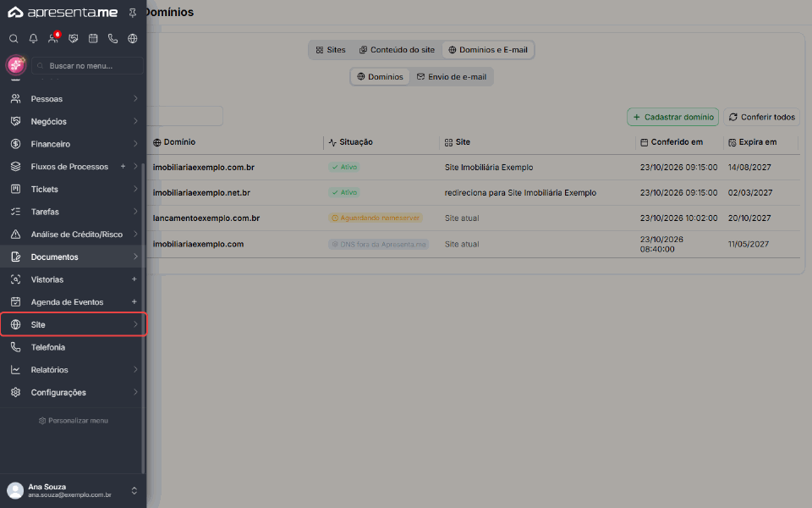Expand Análise de Crédito/Risco chevron
Image resolution: width=812 pixels, height=508 pixels.
click(x=135, y=234)
